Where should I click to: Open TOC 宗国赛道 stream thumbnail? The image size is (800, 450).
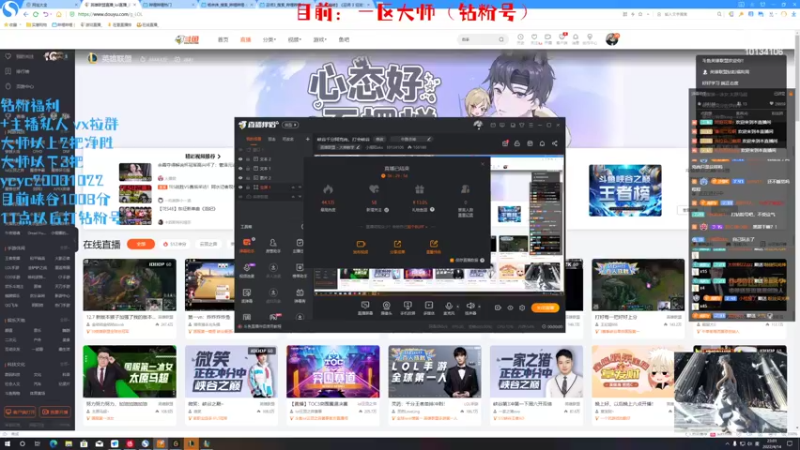(333, 371)
